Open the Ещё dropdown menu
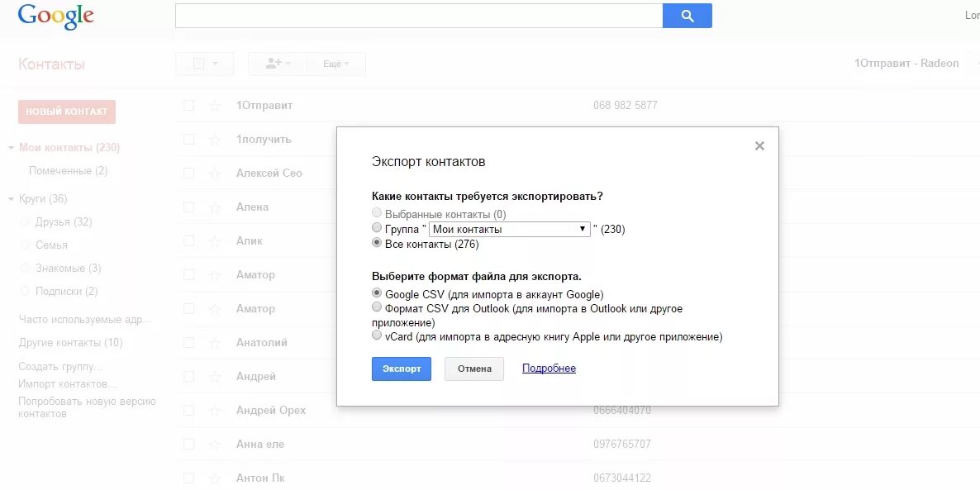 [335, 64]
